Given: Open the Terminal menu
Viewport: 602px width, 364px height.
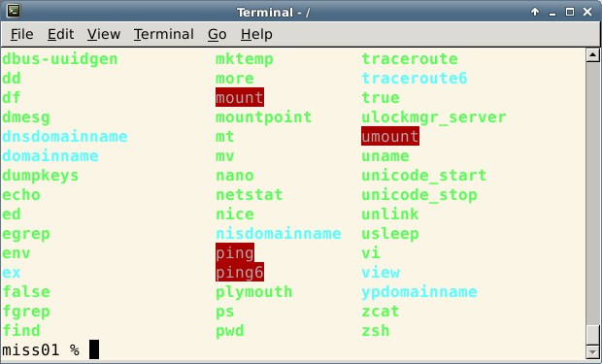Looking at the screenshot, I should point(163,34).
